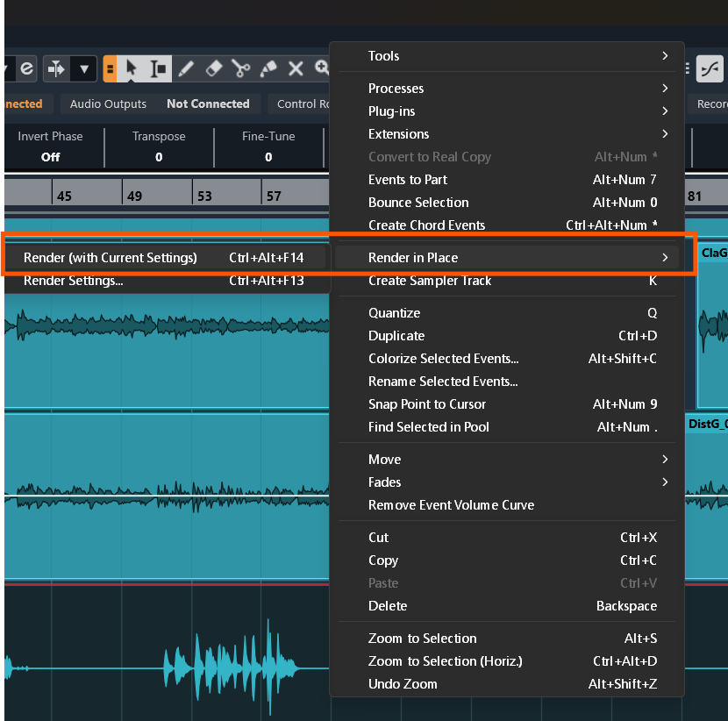
Task: Select the Object Selection arrow tool
Action: (x=131, y=68)
